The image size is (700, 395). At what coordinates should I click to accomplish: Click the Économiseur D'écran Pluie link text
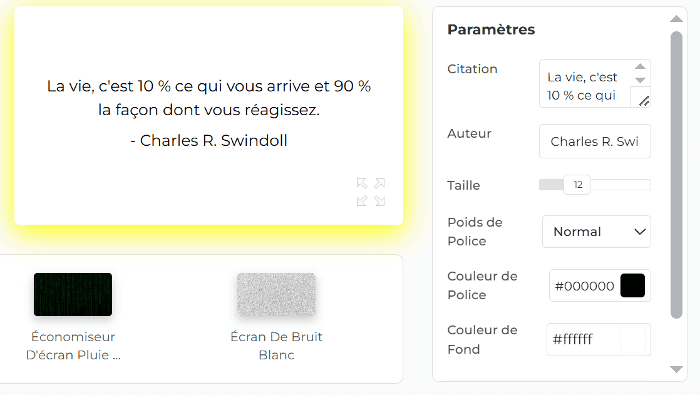[x=73, y=346]
